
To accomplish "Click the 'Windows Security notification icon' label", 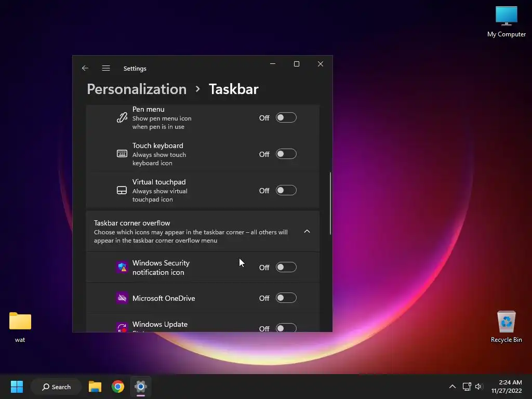I will point(161,268).
